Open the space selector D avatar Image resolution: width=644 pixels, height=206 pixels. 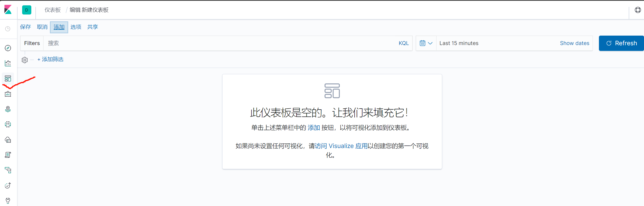point(27,10)
